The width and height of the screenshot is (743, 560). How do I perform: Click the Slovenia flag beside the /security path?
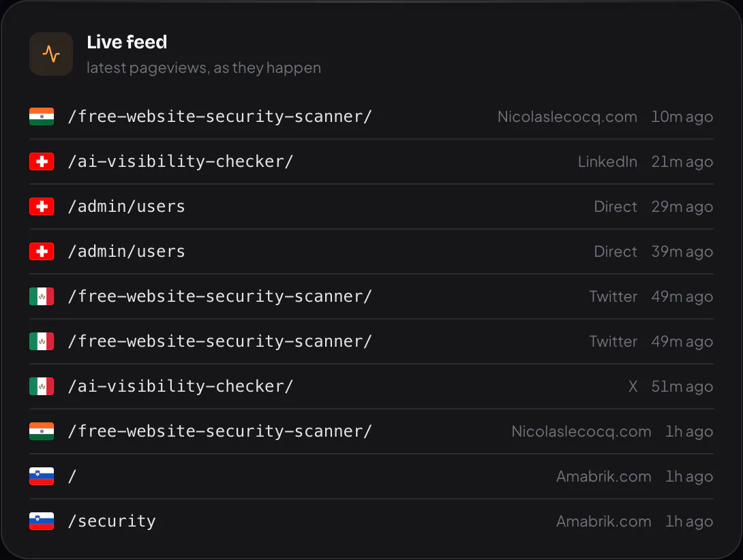click(42, 521)
